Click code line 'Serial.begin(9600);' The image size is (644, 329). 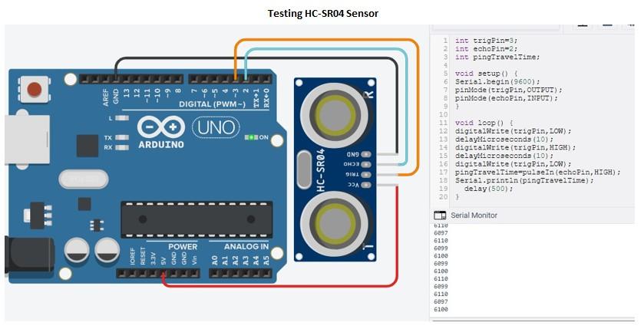(497, 81)
